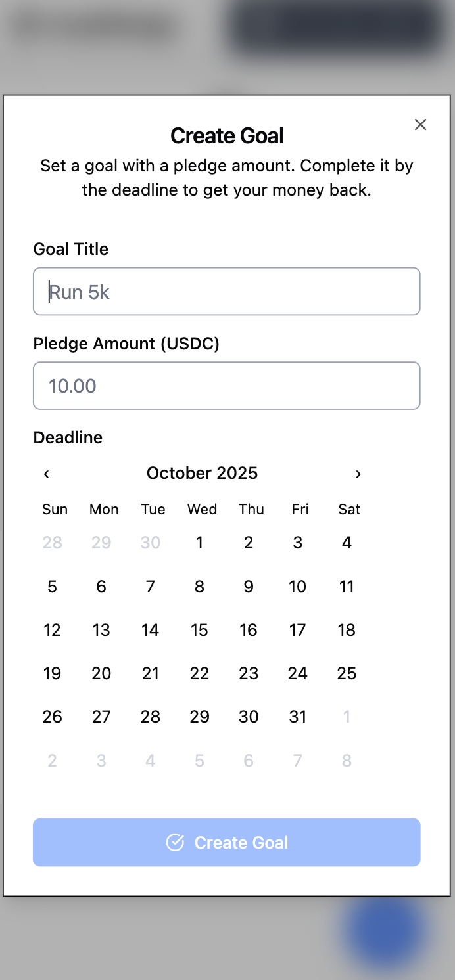Screen dimensions: 455x980
Task: Choose October 24 as the deadline
Action: pos(297,673)
